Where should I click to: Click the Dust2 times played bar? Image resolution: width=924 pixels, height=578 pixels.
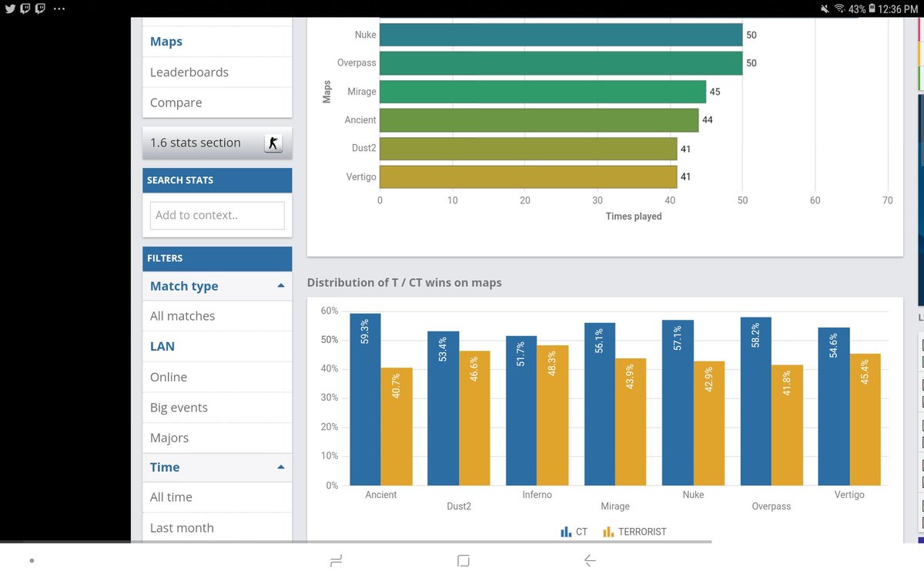(528, 149)
